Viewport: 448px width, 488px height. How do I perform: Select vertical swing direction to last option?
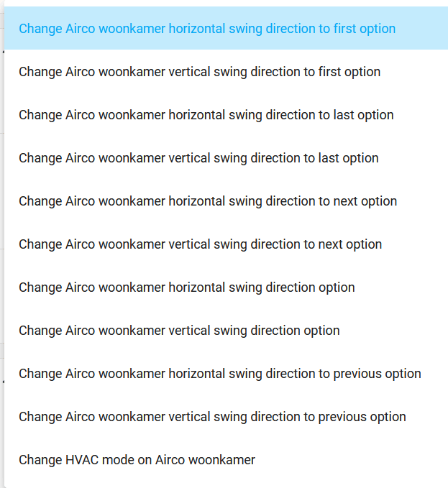226,158
